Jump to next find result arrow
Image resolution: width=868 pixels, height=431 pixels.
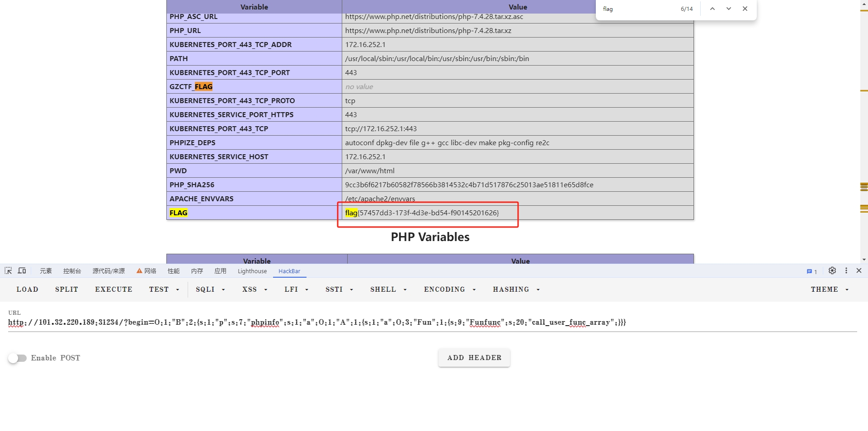pos(728,8)
